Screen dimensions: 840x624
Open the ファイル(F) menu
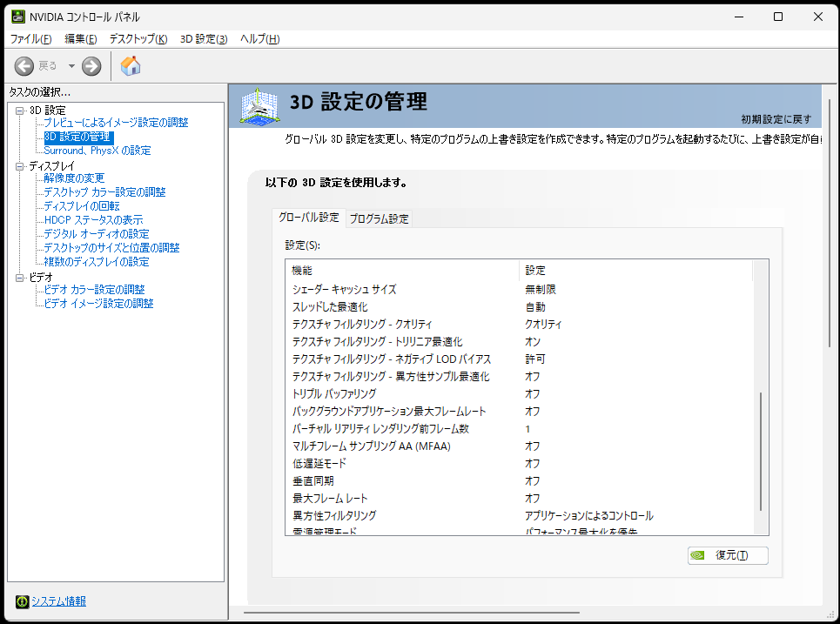[31, 39]
